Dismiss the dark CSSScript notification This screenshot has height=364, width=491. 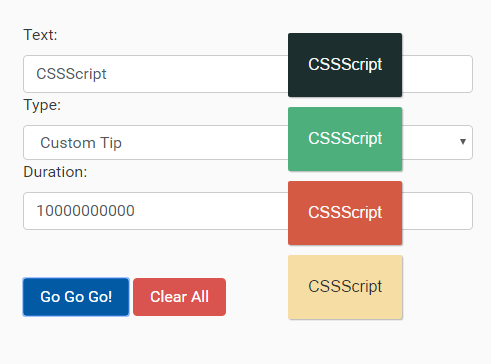coord(345,65)
